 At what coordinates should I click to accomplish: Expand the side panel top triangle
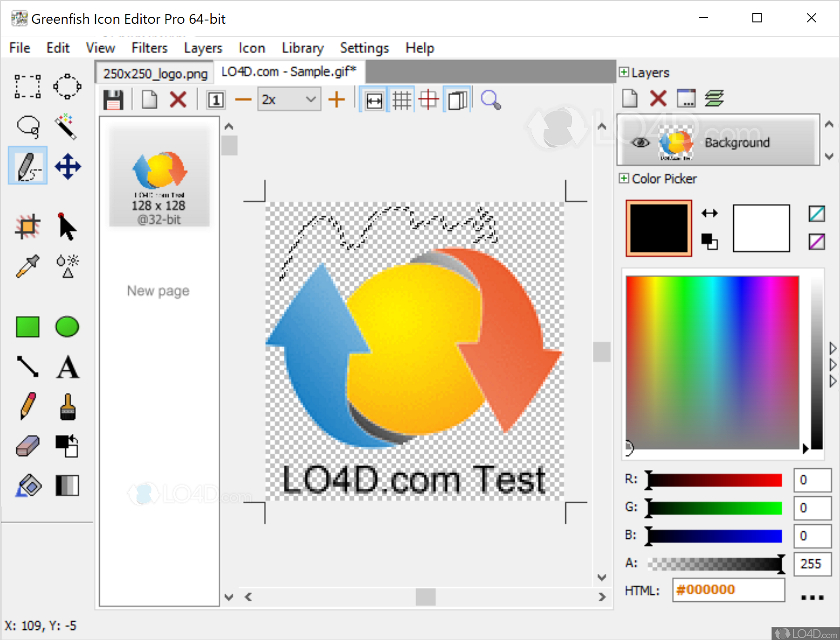pos(833,348)
